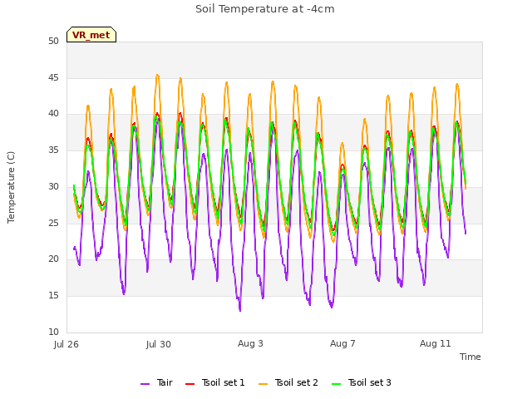This screenshot has width=532, height=399.
Task: Click the 30 y-axis tick label
Action: [53, 186]
